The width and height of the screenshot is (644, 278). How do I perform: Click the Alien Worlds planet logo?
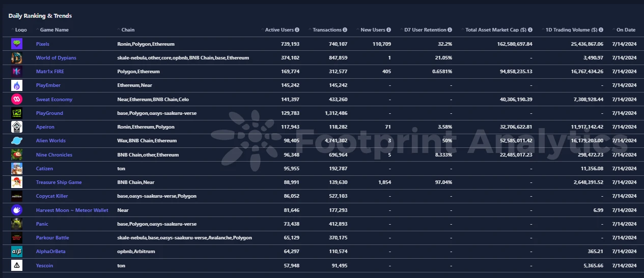[17, 141]
